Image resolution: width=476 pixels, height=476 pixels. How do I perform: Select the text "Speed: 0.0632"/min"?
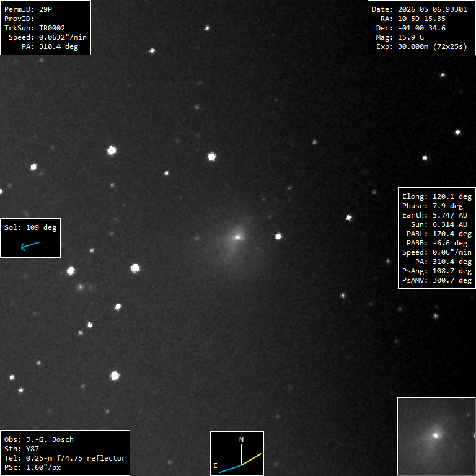pyautogui.click(x=48, y=37)
